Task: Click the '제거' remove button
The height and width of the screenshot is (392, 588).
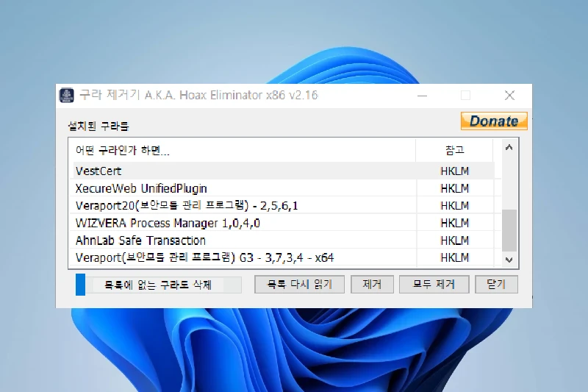Action: (372, 285)
